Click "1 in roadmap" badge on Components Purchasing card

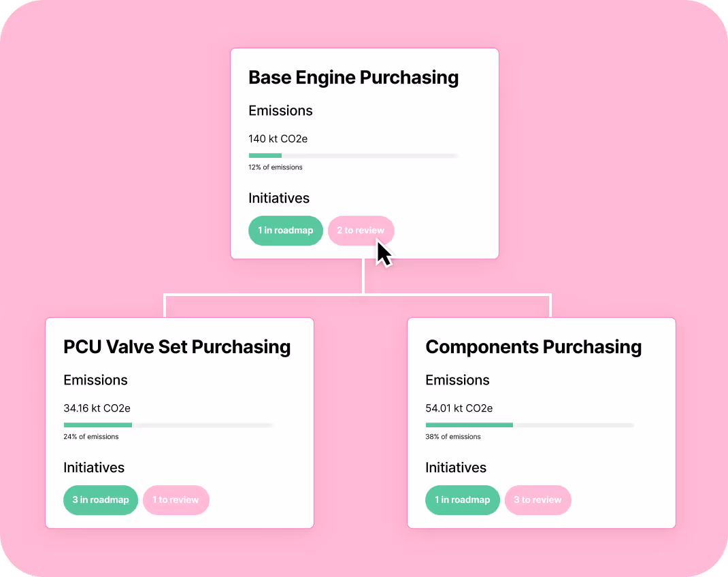point(463,499)
